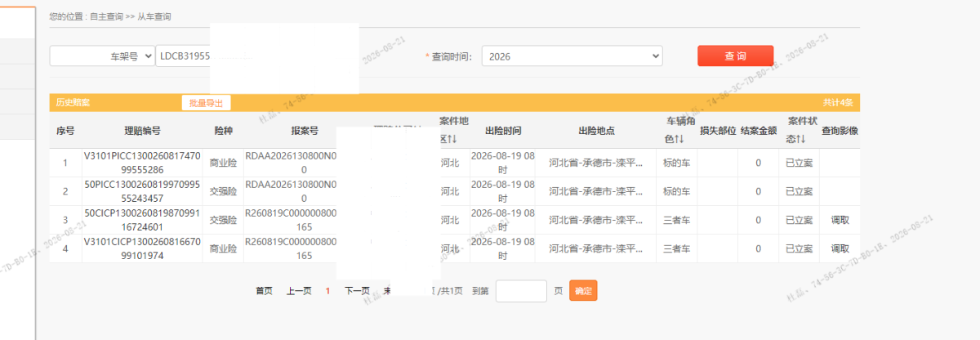The height and width of the screenshot is (340, 980).
Task: Click 自主查询 in the breadcrumb
Action: [x=108, y=16]
